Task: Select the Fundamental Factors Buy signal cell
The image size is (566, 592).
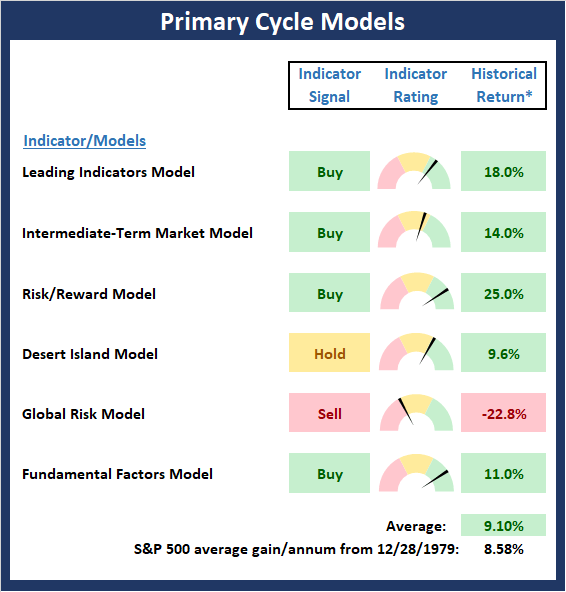Action: (x=329, y=473)
